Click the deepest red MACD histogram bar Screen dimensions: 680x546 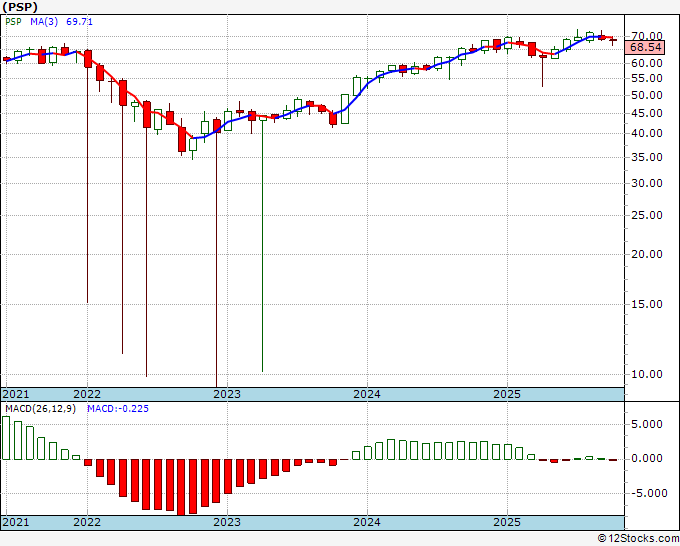181,487
